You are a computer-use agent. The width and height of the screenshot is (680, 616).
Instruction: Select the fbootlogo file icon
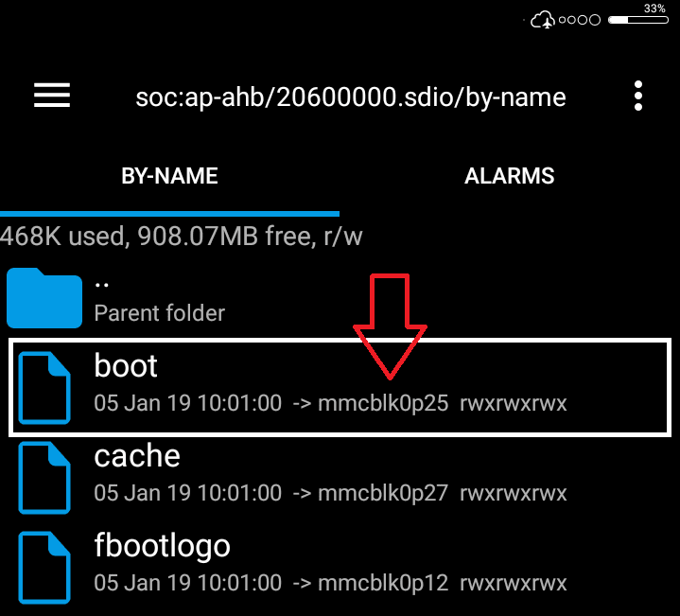tap(44, 568)
